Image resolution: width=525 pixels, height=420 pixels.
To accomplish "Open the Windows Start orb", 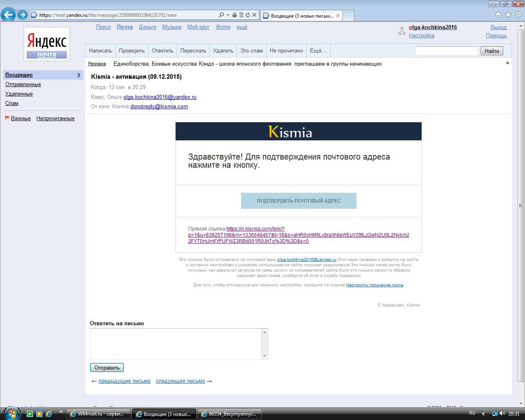I will pos(11,413).
